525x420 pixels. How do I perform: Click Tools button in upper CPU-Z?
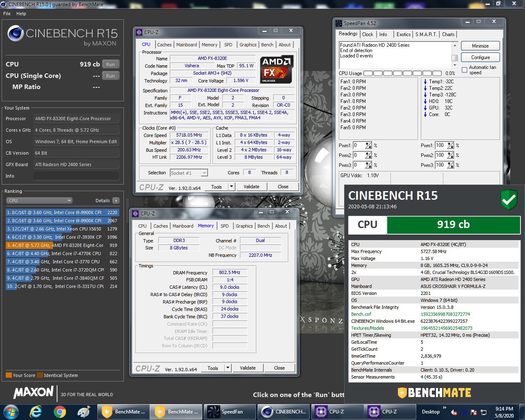217,187
